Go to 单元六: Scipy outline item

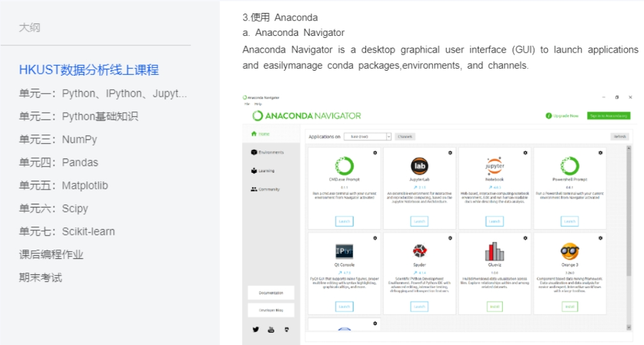pyautogui.click(x=53, y=209)
